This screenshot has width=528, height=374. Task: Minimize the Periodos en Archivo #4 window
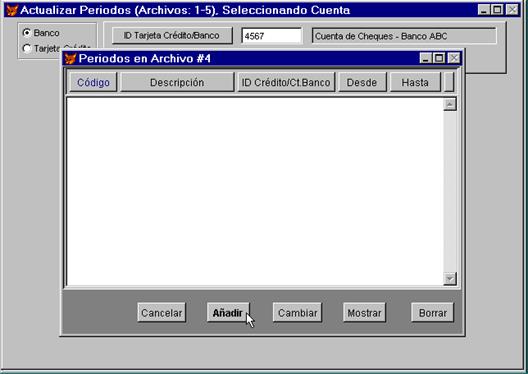pyautogui.click(x=425, y=59)
